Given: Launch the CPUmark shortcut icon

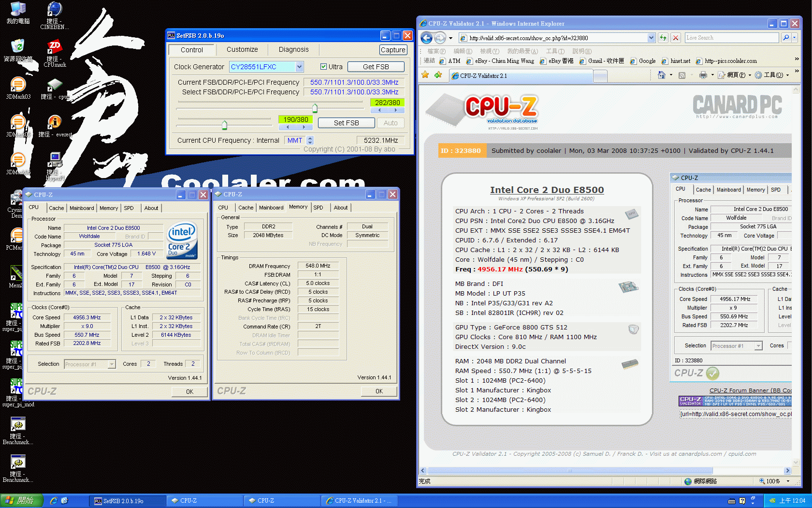Looking at the screenshot, I should point(55,46).
